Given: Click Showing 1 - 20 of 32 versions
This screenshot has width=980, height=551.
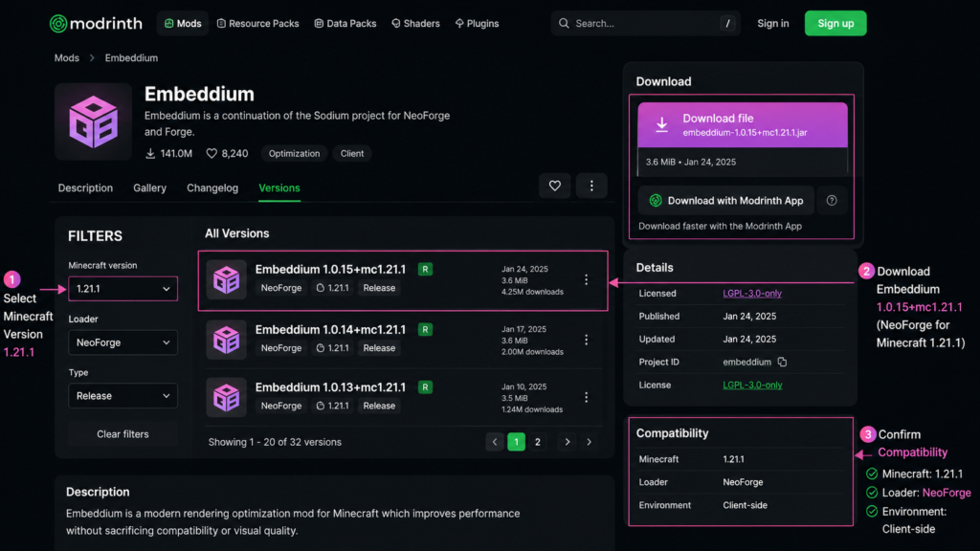Looking at the screenshot, I should [275, 442].
